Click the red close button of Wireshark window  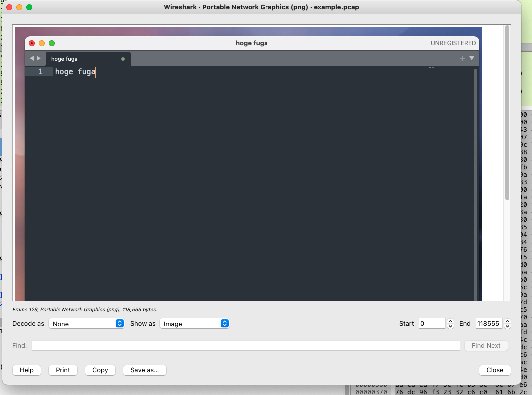9,7
